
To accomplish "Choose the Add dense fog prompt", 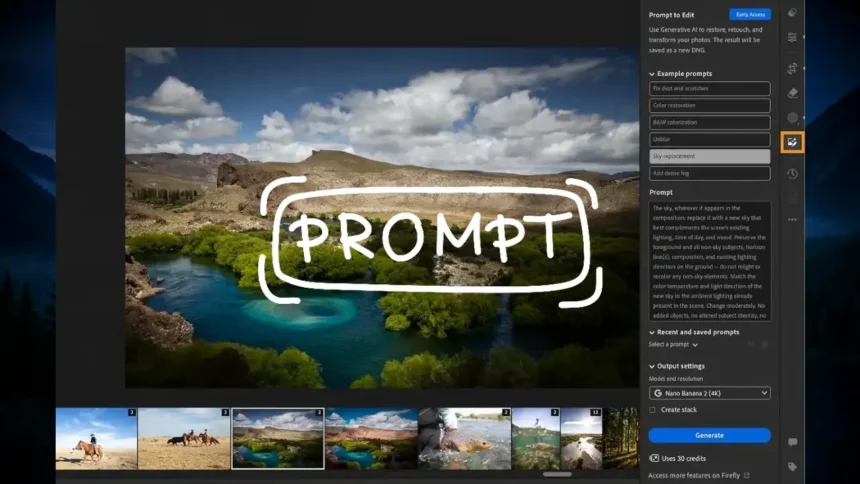I will pyautogui.click(x=710, y=173).
